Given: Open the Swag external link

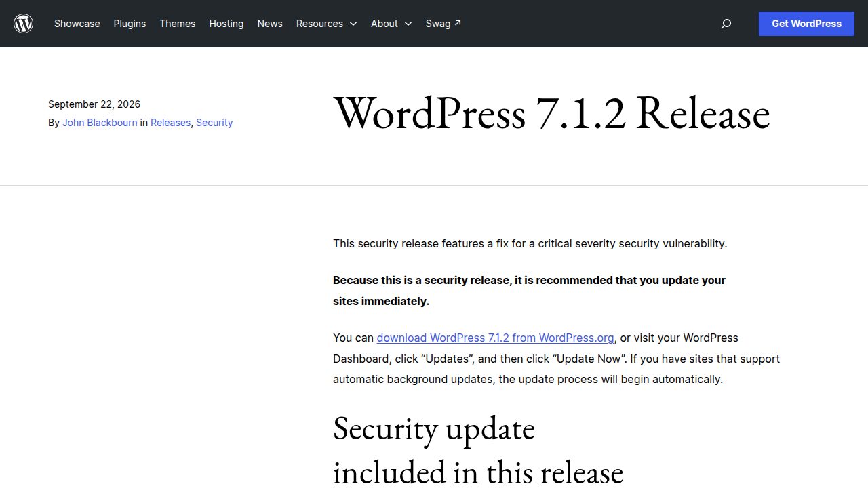Looking at the screenshot, I should (443, 24).
